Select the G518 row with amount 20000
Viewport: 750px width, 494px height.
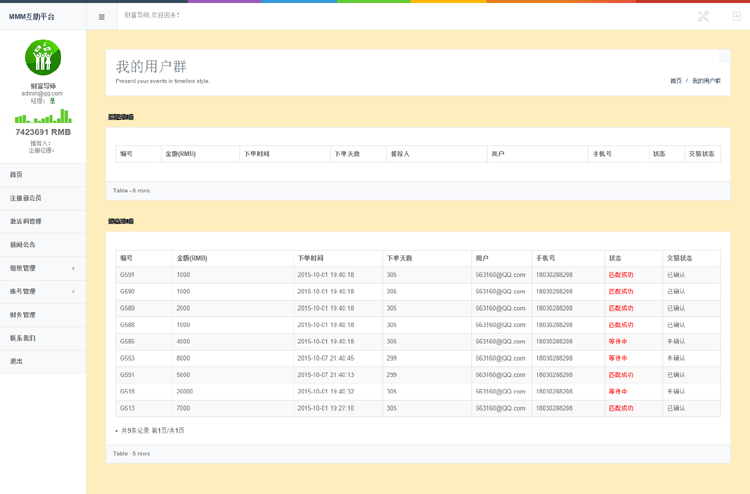click(418, 391)
